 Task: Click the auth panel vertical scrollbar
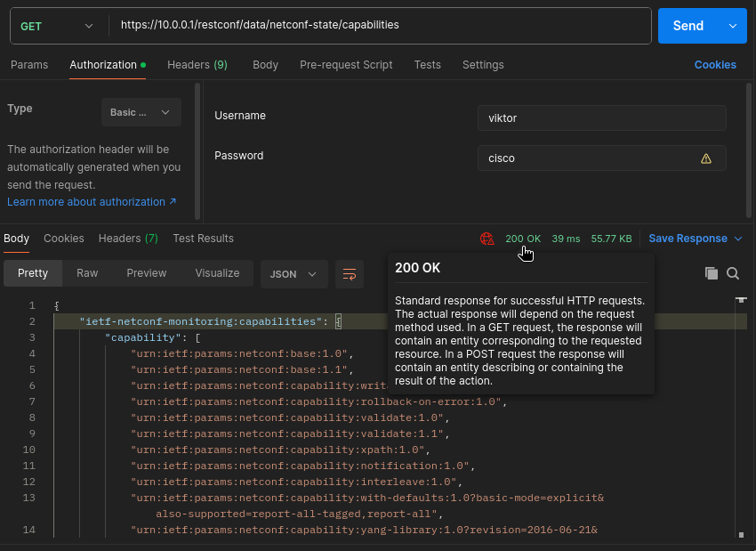197,151
